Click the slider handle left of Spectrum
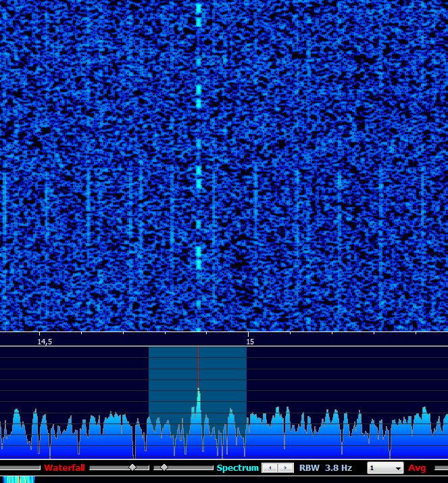This screenshot has width=448, height=483. tap(164, 467)
